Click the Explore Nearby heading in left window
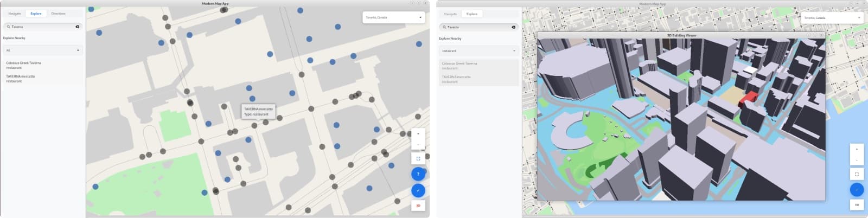 point(14,38)
